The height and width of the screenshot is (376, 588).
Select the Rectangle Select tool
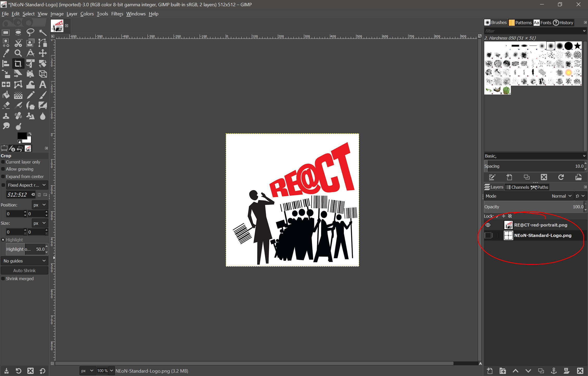[x=6, y=33]
